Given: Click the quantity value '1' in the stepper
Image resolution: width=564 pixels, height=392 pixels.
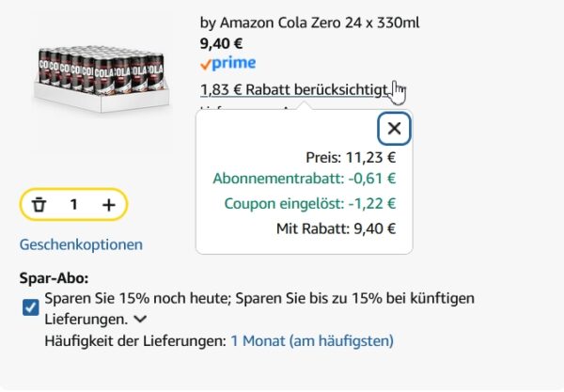Looking at the screenshot, I should click(73, 204).
